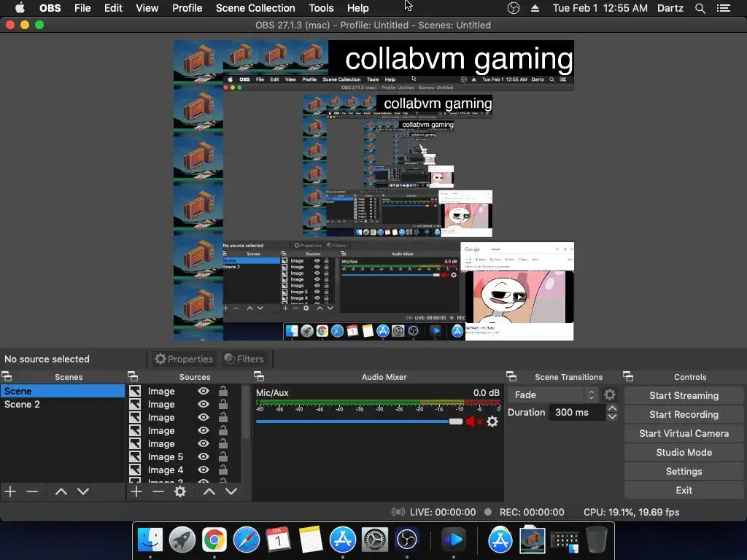The width and height of the screenshot is (747, 560).
Task: Add a new scene with the Scenes plus icon
Action: pyautogui.click(x=10, y=491)
